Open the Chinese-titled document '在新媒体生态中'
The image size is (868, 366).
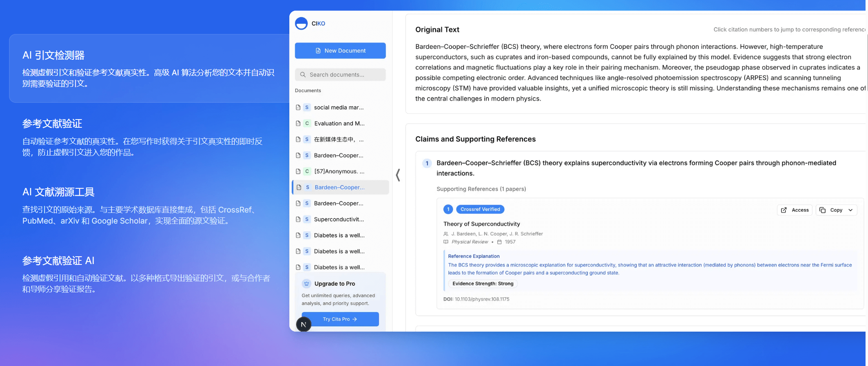click(x=339, y=140)
